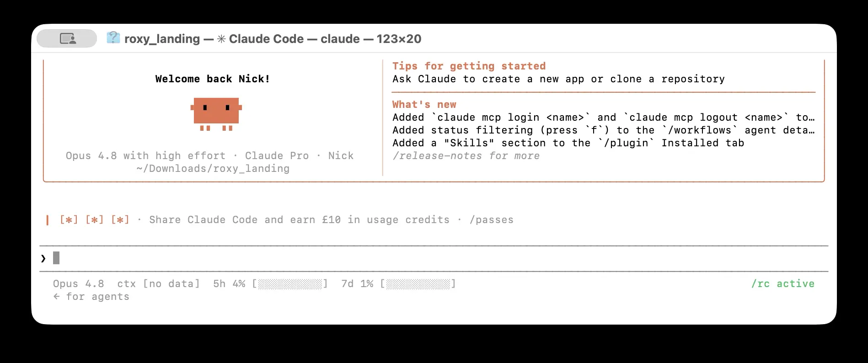Click the 'Tips for getting started' heading
Screen dimensions: 868x363
(469, 66)
